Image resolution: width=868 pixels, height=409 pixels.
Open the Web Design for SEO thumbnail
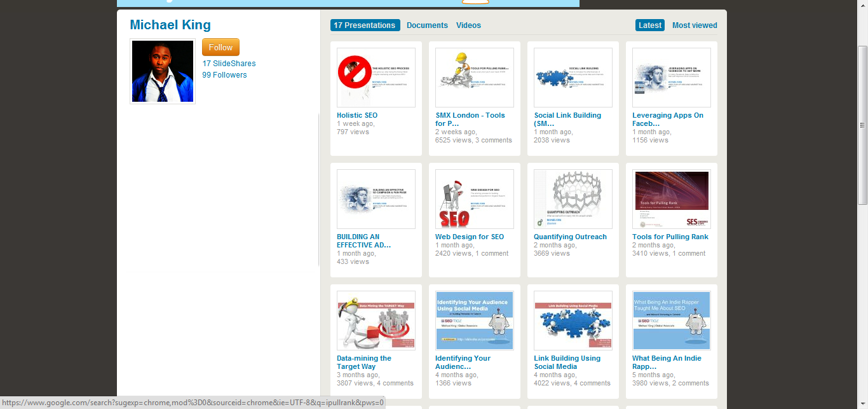[x=475, y=199]
